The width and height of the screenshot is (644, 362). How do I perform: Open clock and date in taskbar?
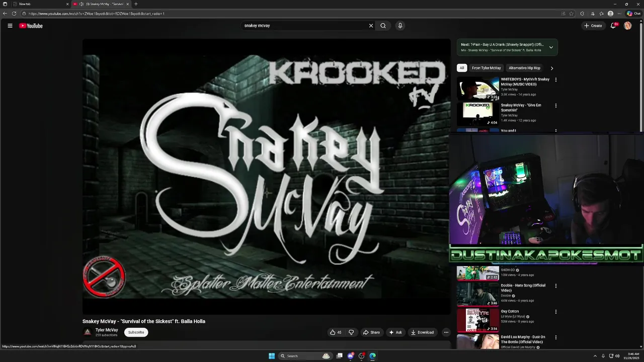[631, 356]
